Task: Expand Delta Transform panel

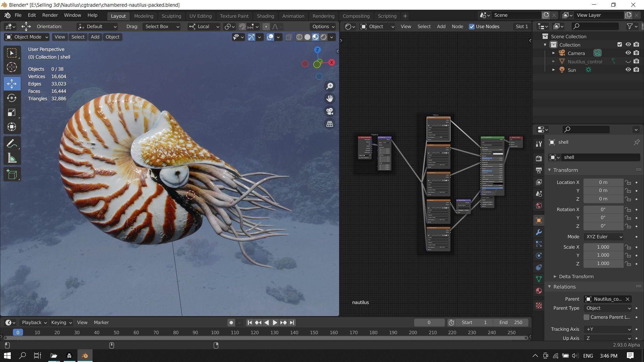Action: (576, 277)
